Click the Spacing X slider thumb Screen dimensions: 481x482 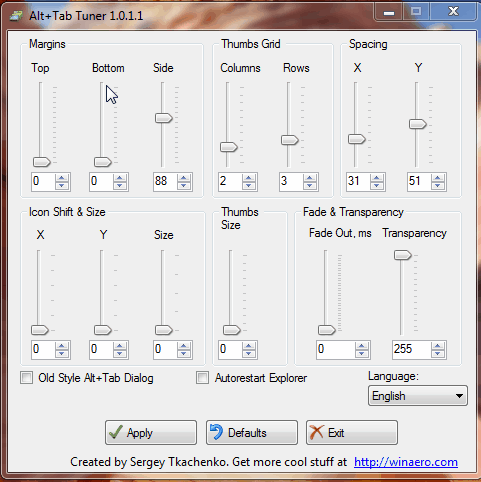click(357, 139)
